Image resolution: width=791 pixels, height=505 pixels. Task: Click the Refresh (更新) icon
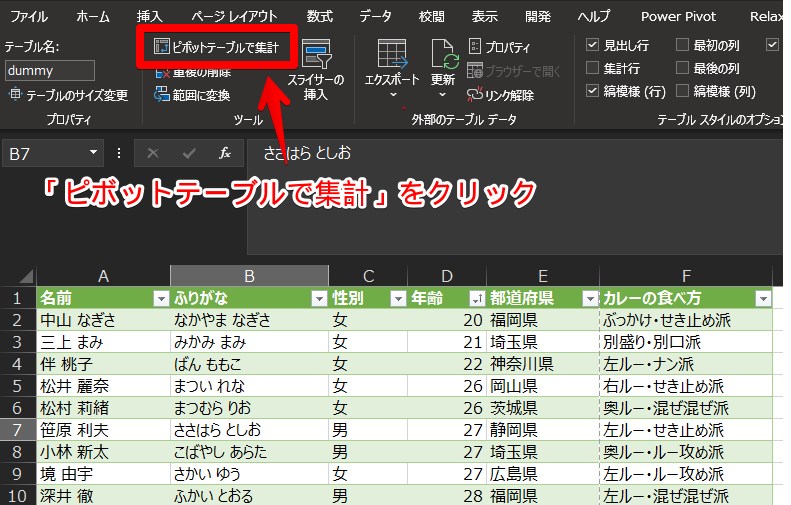442,56
